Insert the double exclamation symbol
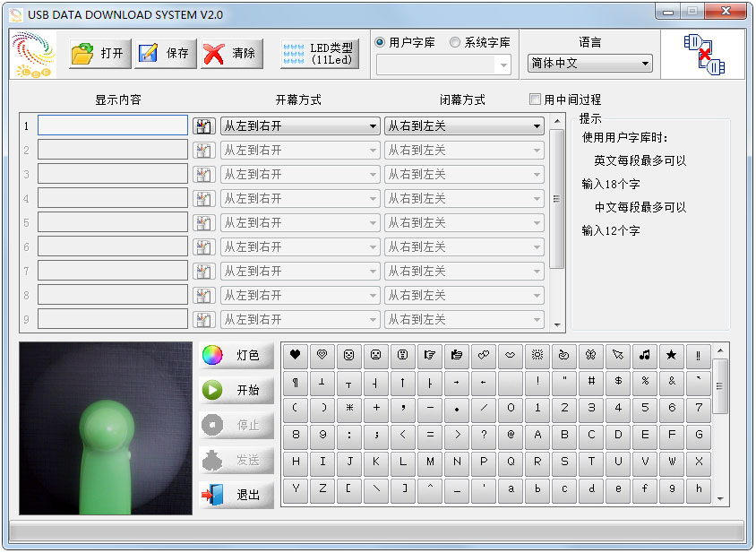 pyautogui.click(x=699, y=355)
